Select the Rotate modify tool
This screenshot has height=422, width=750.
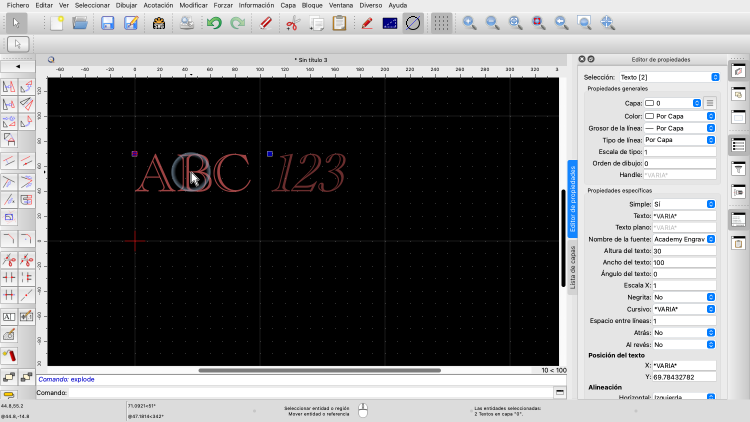pos(27,87)
